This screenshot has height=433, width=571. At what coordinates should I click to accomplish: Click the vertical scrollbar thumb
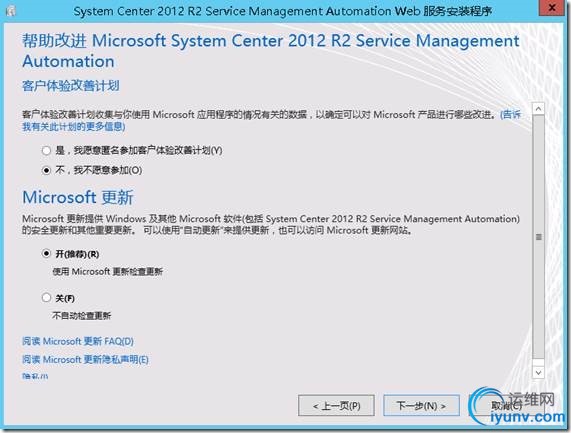pos(538,237)
